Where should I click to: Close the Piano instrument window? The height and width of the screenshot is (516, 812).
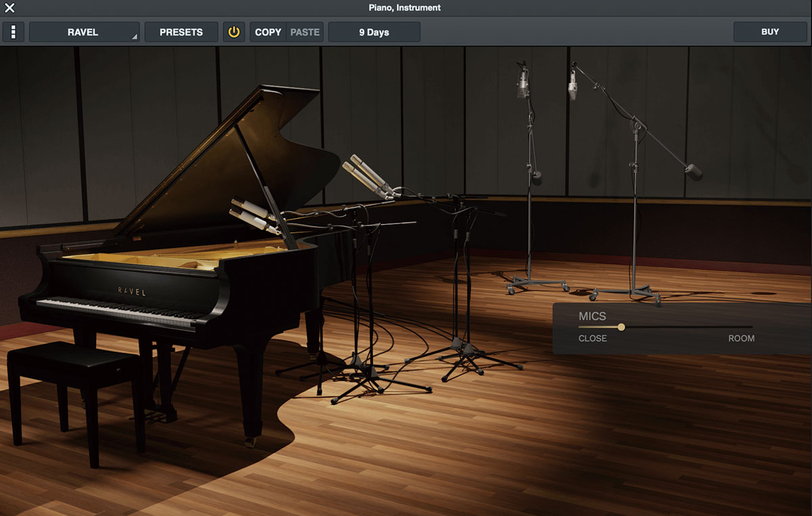tap(9, 8)
